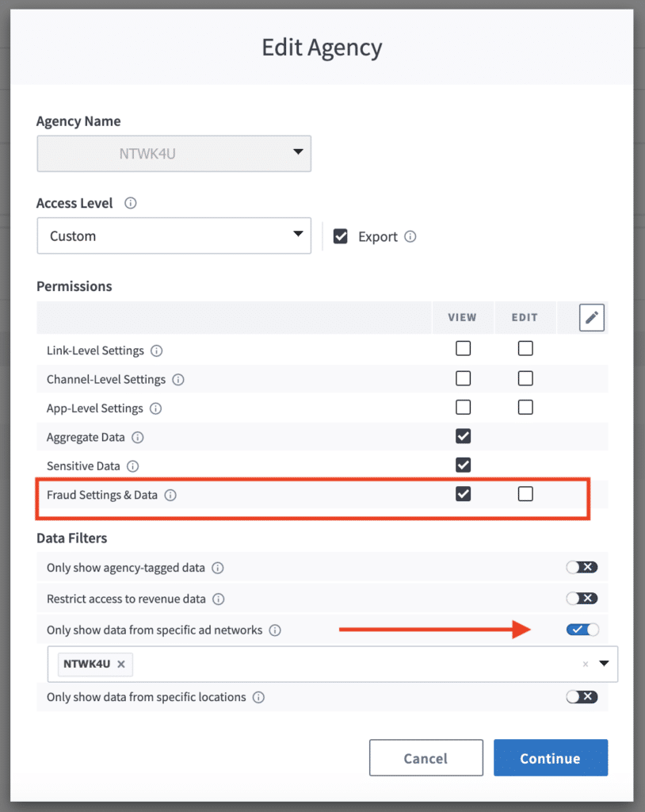This screenshot has height=812, width=645.
Task: Click info icon for Link-Level Settings
Action: click(157, 350)
